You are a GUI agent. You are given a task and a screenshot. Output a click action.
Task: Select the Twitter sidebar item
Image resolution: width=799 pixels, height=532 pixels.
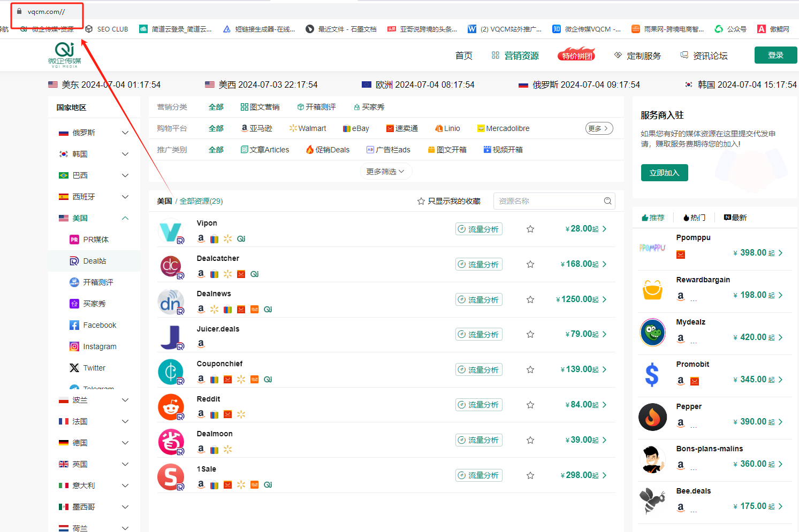94,368
